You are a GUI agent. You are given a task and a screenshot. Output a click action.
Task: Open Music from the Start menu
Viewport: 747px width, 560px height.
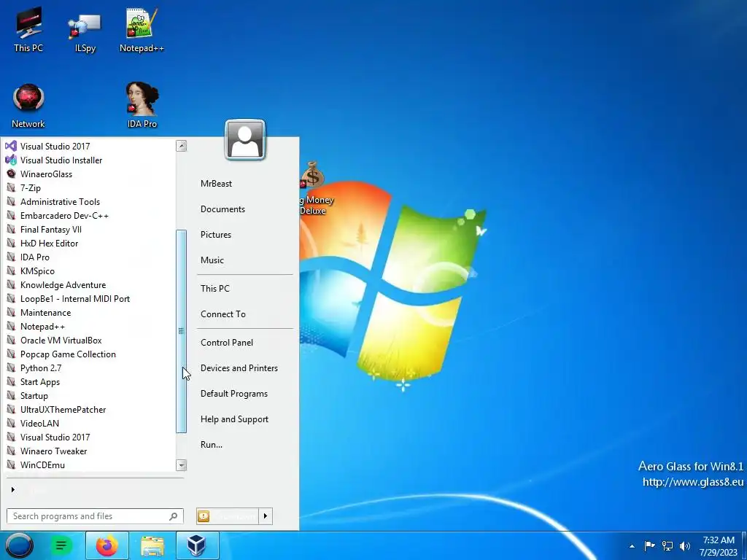coord(212,260)
